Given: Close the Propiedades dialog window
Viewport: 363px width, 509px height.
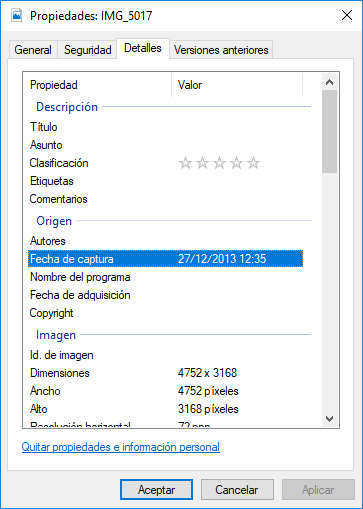Looking at the screenshot, I should click(x=347, y=15).
